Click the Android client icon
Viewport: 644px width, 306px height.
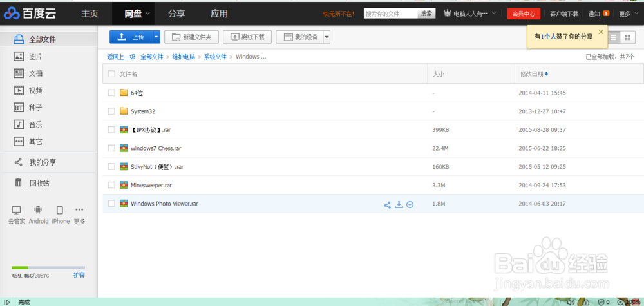(x=38, y=210)
